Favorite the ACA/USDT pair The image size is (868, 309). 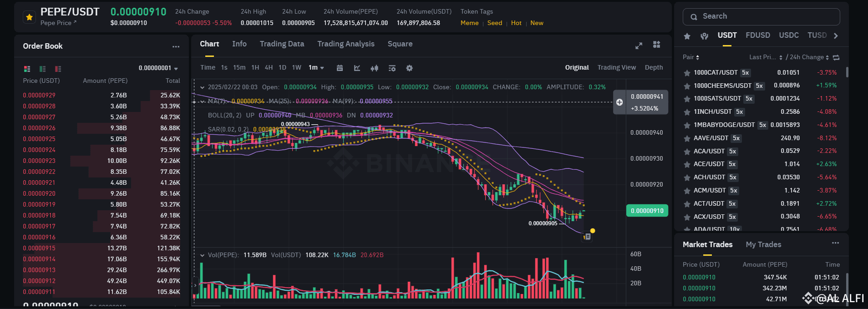[687, 152]
